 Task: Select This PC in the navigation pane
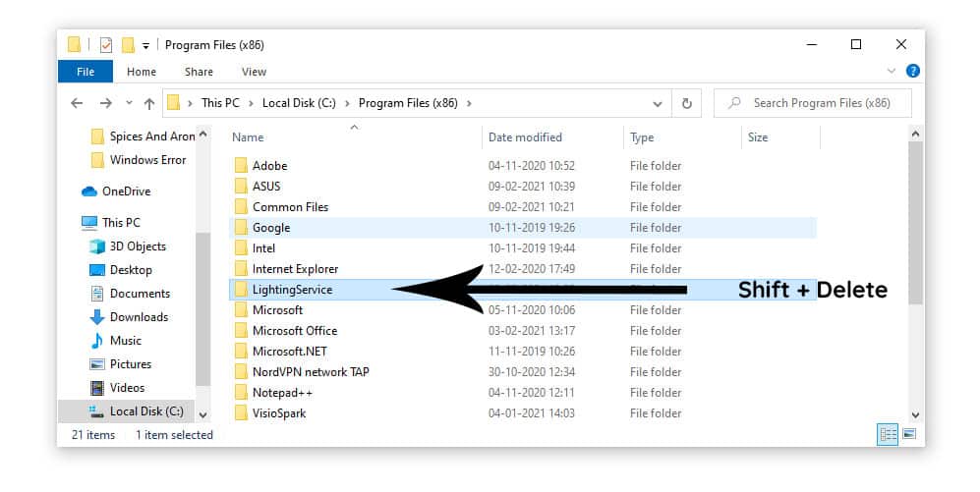coord(111,222)
